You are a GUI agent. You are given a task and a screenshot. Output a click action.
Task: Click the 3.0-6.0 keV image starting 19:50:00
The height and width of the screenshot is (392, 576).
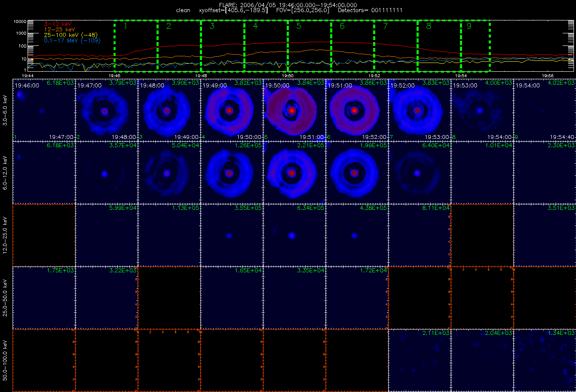click(x=294, y=110)
